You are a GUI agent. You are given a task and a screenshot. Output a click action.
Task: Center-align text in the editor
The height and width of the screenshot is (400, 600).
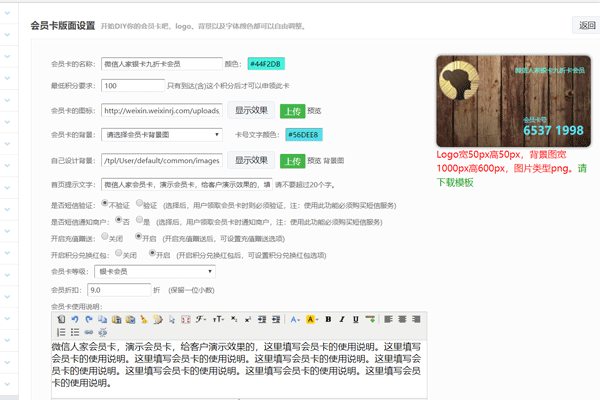tap(402, 319)
